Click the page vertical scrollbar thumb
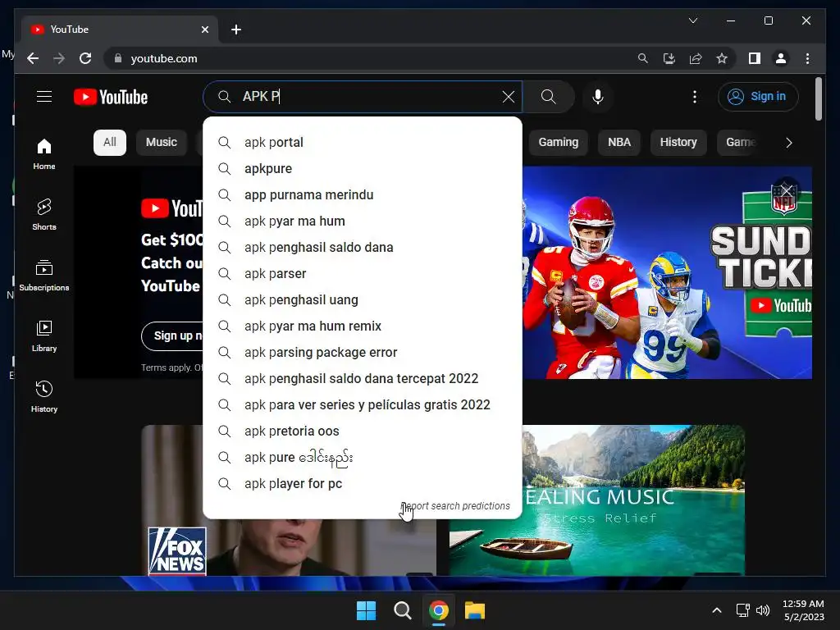This screenshot has width=840, height=630. point(818,99)
